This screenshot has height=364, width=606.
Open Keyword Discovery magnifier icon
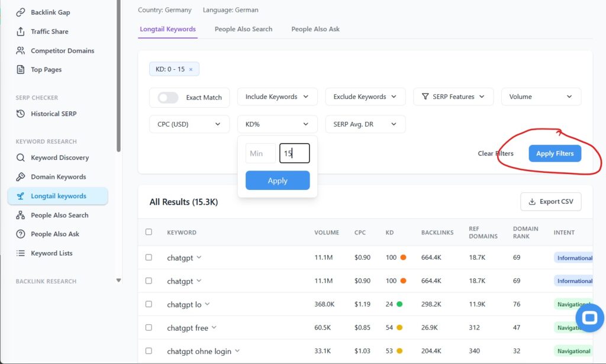21,158
